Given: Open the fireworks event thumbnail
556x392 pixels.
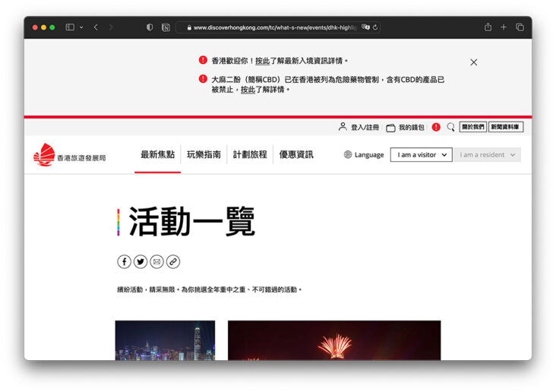Looking at the screenshot, I should point(334,340).
